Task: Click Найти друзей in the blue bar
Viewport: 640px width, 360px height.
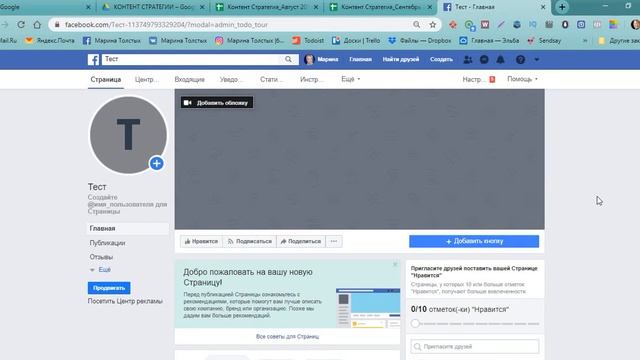Action: tap(401, 60)
